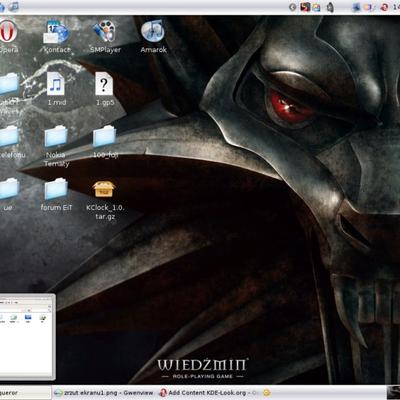The width and height of the screenshot is (400, 400).
Task: Select the KClock_1.0.tar.gz archive
Action: point(104,189)
